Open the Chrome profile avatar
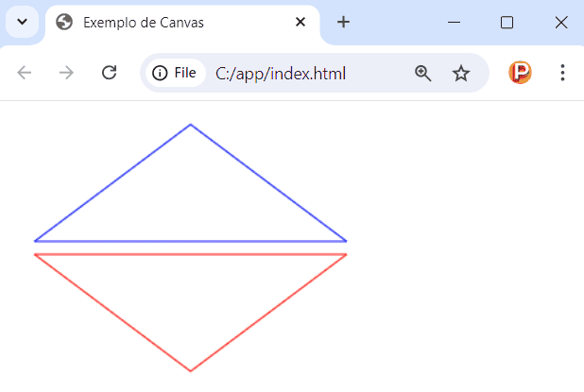This screenshot has width=584, height=392. click(520, 73)
